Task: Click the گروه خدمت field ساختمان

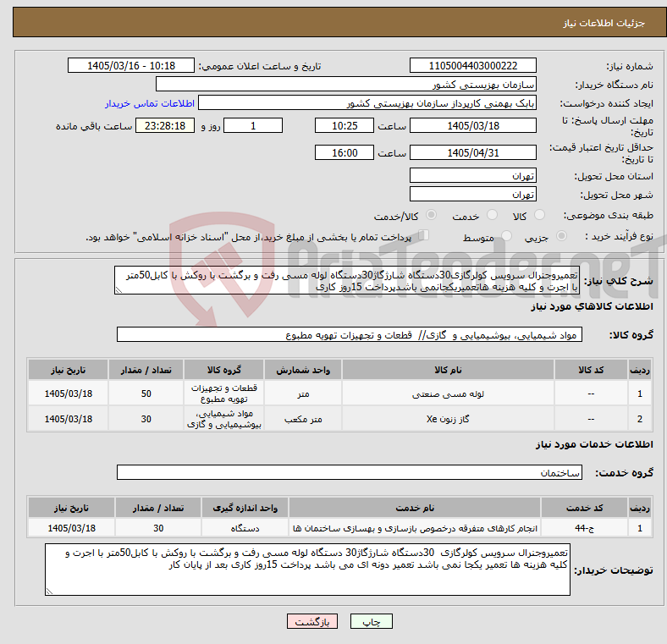Action: coord(350,472)
